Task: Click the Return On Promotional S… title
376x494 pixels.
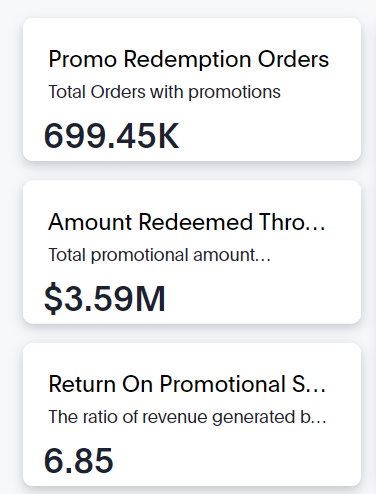Action: tap(187, 384)
